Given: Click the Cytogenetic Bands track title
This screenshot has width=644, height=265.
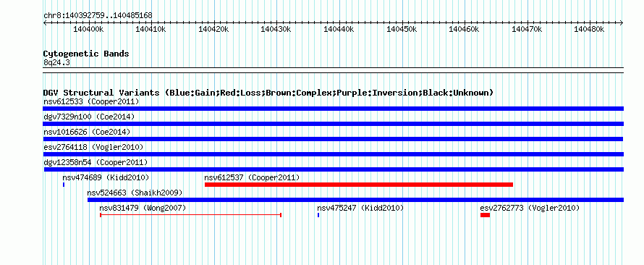Looking at the screenshot, I should pos(86,54).
